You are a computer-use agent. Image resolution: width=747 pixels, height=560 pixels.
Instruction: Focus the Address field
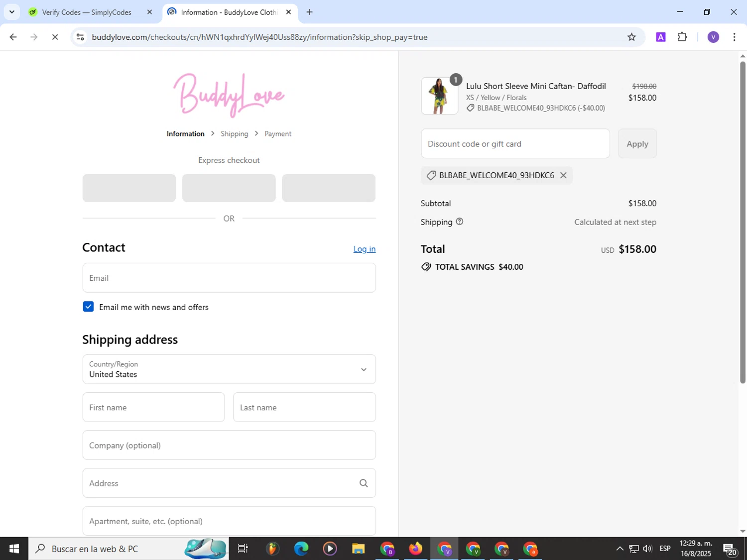point(229,483)
